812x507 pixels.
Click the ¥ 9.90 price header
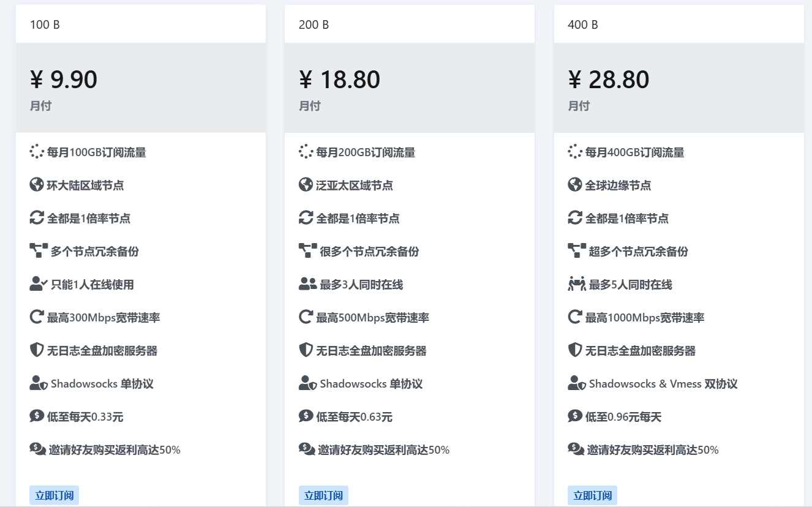[x=64, y=80]
